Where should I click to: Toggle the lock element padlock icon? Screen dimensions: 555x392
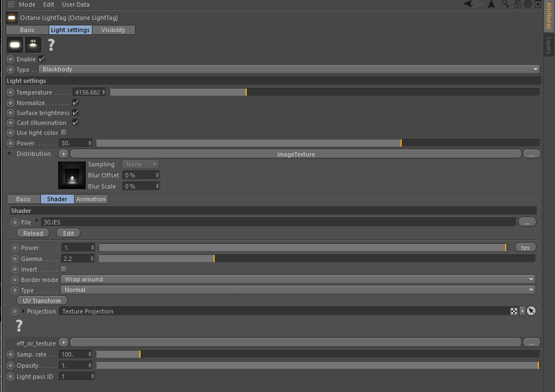pyautogui.click(x=517, y=4)
